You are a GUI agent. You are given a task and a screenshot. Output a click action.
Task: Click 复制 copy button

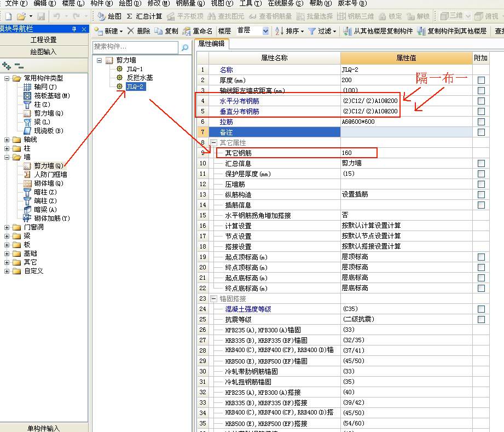166,31
